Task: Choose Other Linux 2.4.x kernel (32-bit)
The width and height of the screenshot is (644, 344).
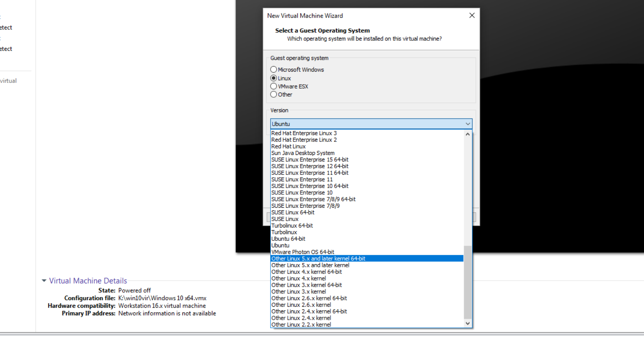Action: (x=367, y=318)
